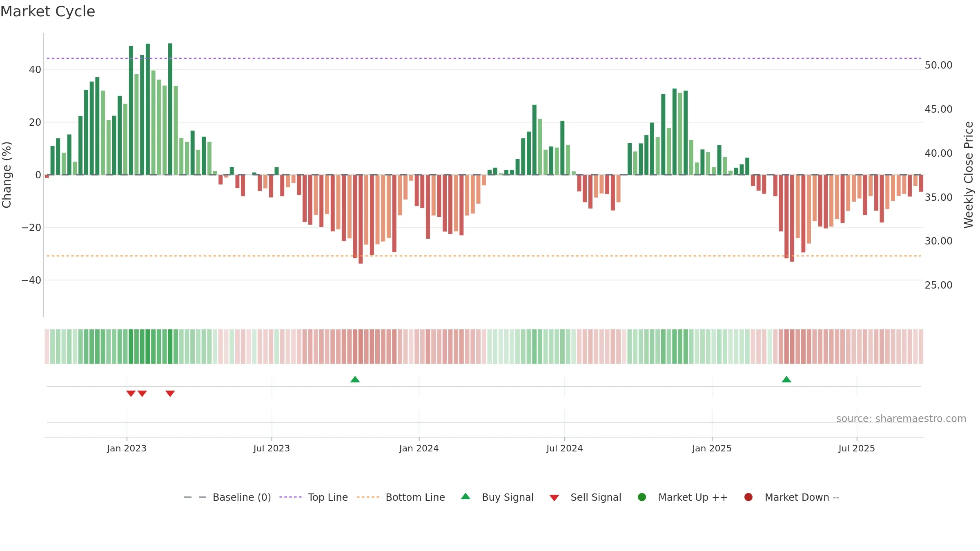Toggle the Sell Signal legend entry
The image size is (980, 551).
585,497
